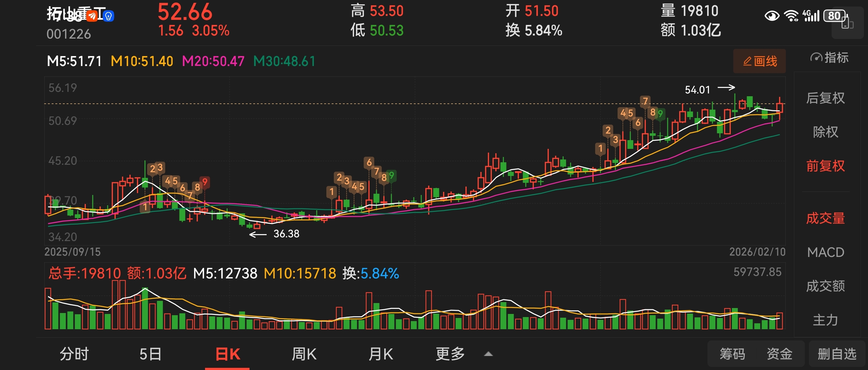Select 后复权 price adjustment mode
The height and width of the screenshot is (370, 868).
(x=825, y=98)
